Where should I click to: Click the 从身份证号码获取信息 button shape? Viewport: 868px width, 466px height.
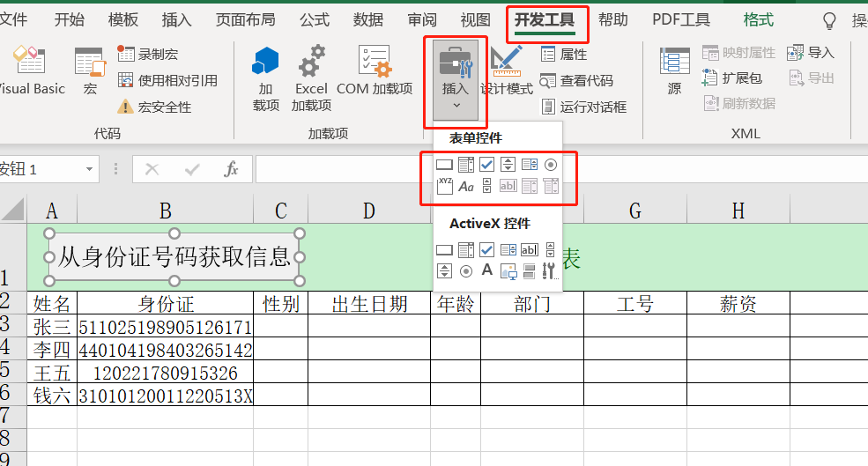(x=174, y=257)
